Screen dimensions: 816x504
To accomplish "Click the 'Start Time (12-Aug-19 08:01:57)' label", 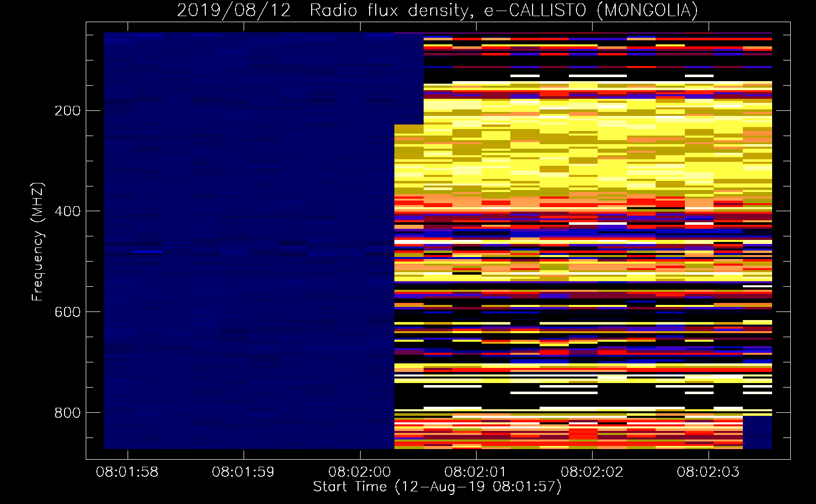I will pyautogui.click(x=437, y=487).
